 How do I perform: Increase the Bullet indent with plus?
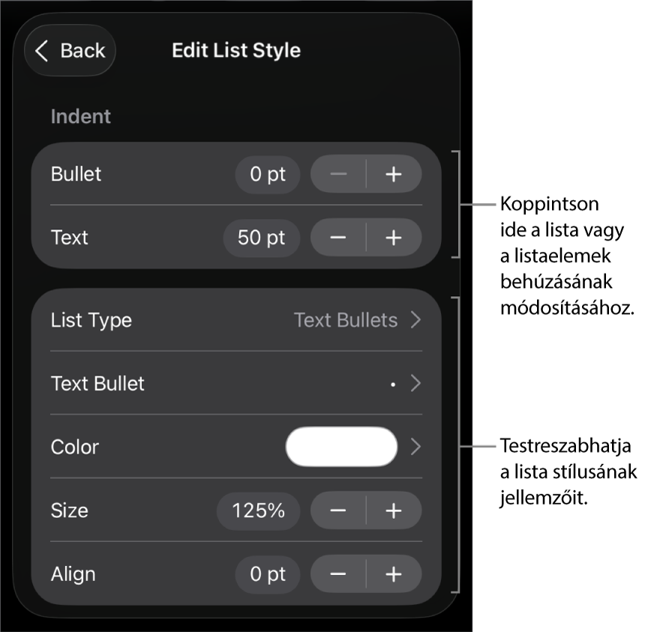pyautogui.click(x=394, y=175)
